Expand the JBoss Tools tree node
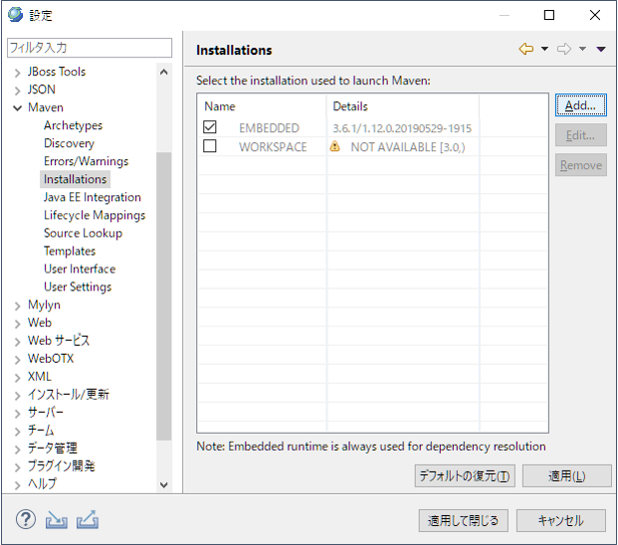This screenshot has height=545, width=618. click(17, 72)
